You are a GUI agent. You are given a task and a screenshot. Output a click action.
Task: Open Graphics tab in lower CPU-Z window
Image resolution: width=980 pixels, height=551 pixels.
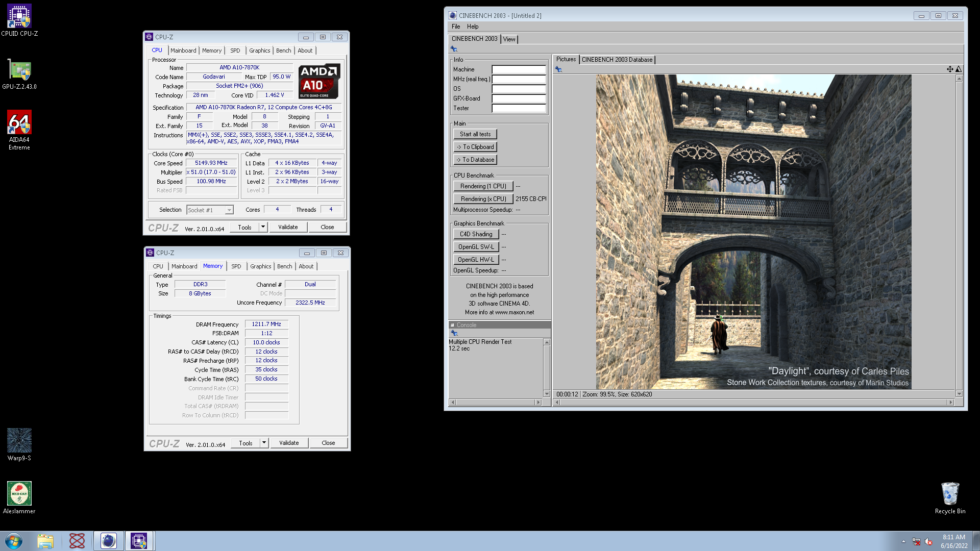point(261,266)
